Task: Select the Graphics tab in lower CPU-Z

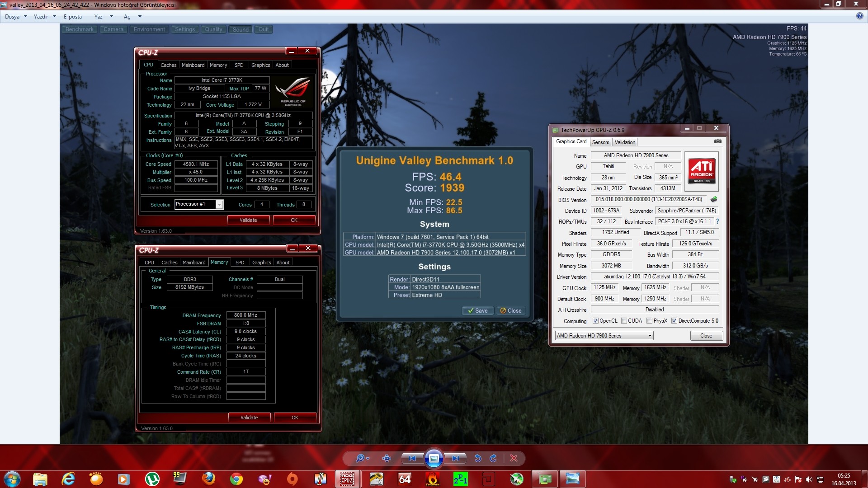Action: 262,263
